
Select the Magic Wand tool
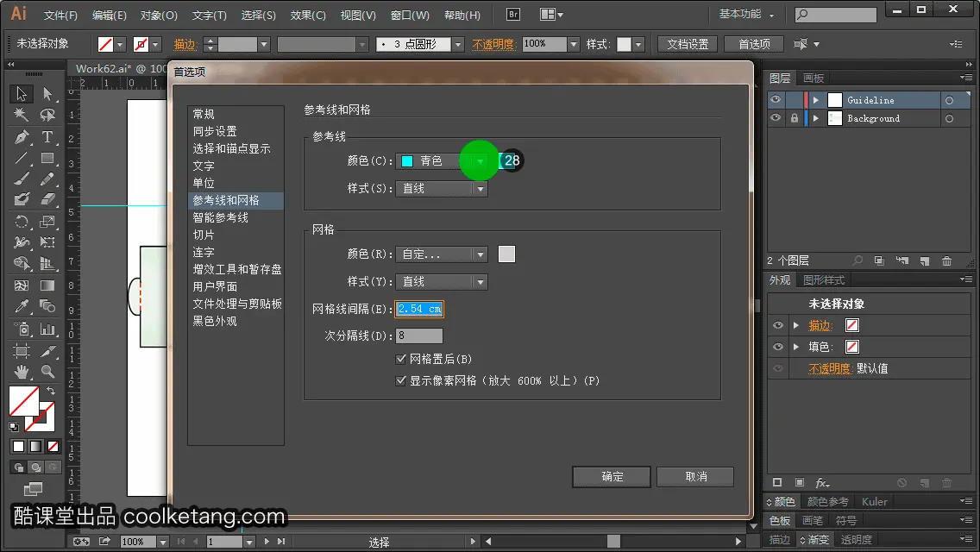coord(22,115)
